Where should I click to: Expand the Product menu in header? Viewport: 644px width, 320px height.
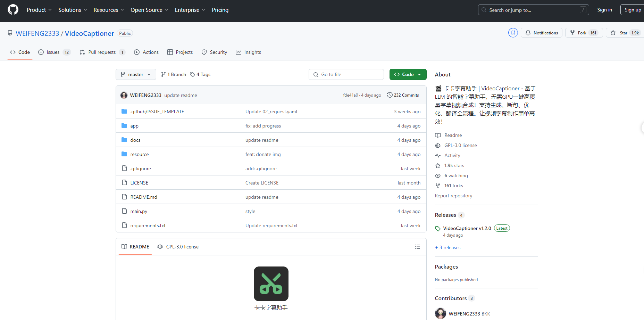[x=39, y=10]
